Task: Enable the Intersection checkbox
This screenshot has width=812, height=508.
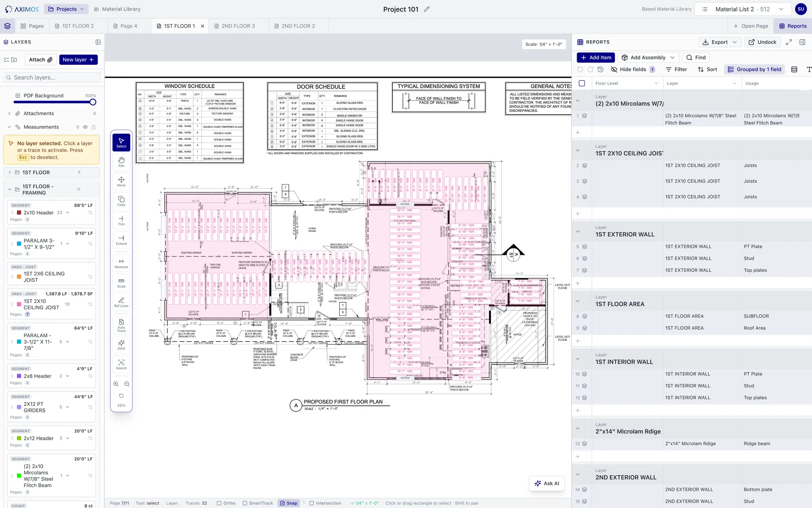Action: click(325, 503)
